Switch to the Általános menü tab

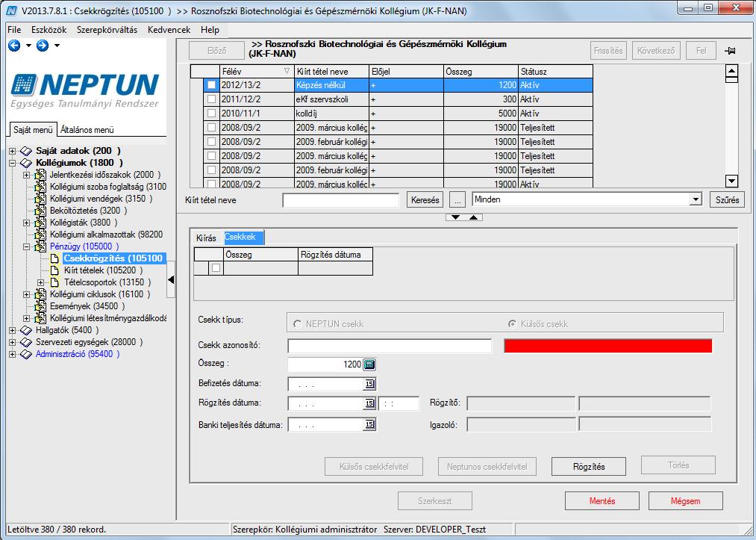coord(87,130)
